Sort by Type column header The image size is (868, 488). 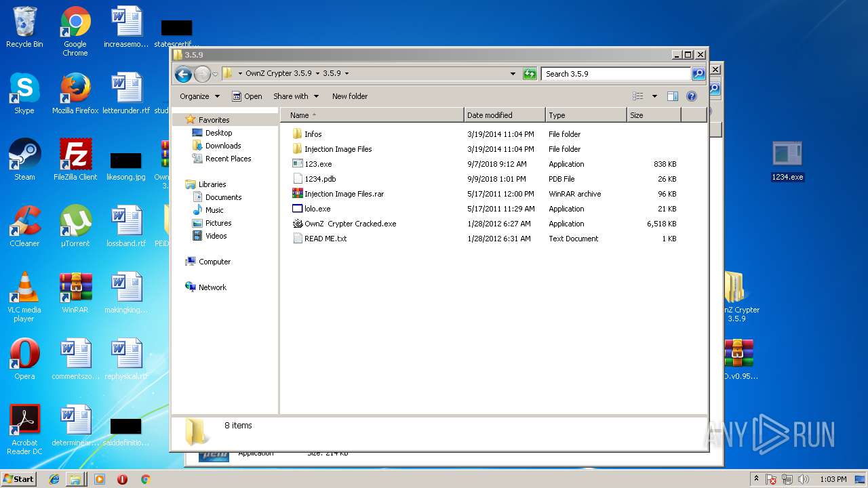(586, 115)
